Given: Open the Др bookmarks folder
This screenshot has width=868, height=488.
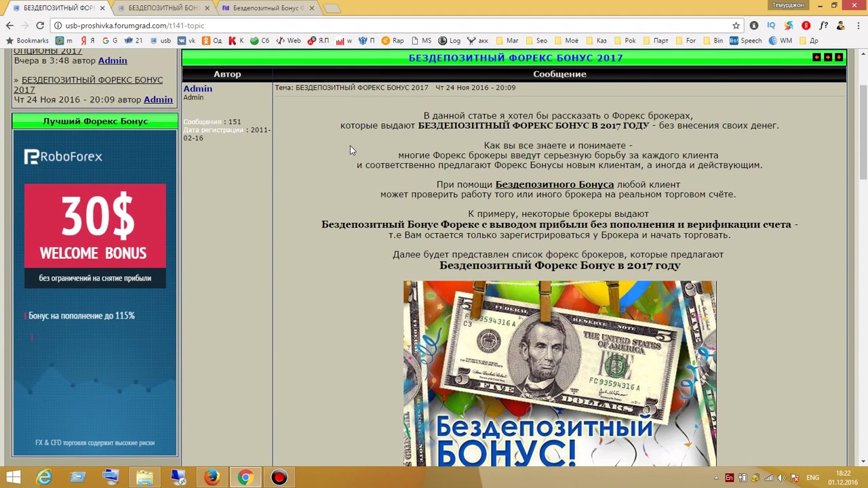Looking at the screenshot, I should 808,41.
